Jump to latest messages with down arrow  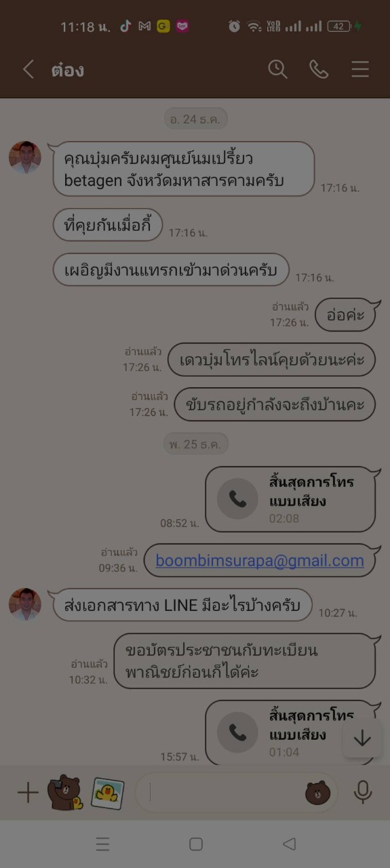362,738
